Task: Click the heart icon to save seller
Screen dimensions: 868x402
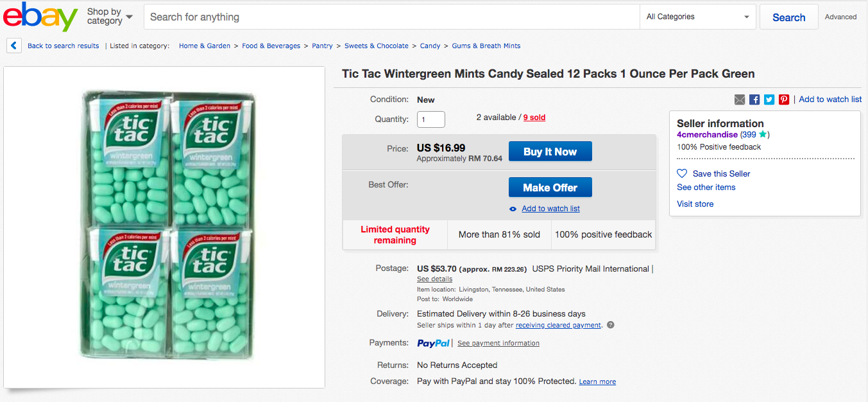Action: pos(682,173)
